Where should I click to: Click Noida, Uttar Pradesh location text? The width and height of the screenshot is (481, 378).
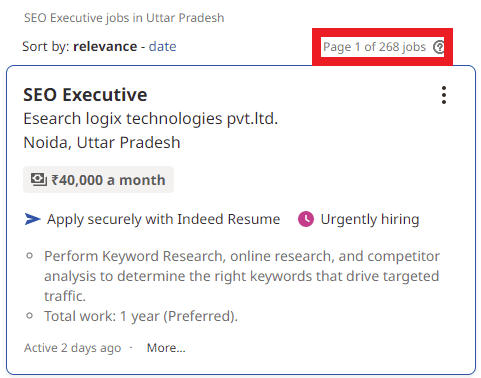(x=102, y=143)
